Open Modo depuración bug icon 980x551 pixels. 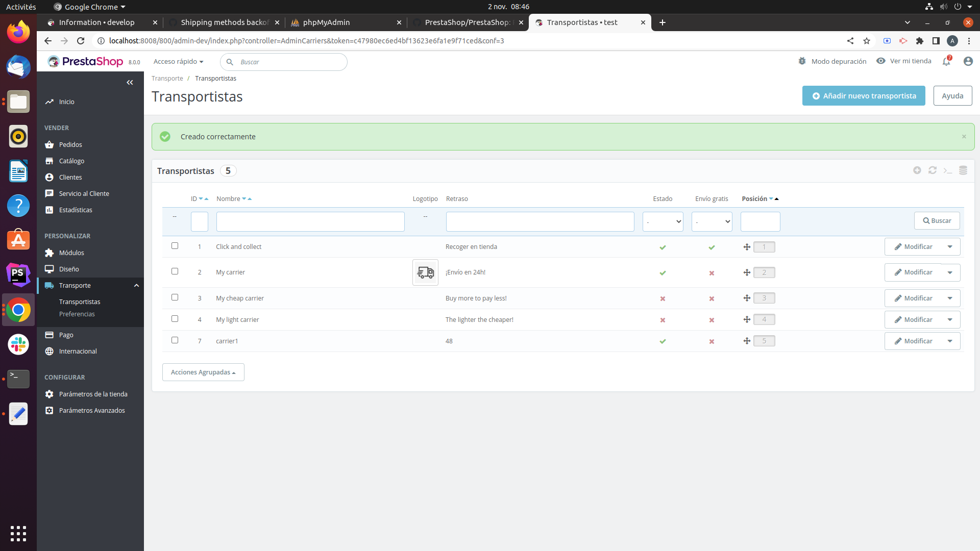802,61
